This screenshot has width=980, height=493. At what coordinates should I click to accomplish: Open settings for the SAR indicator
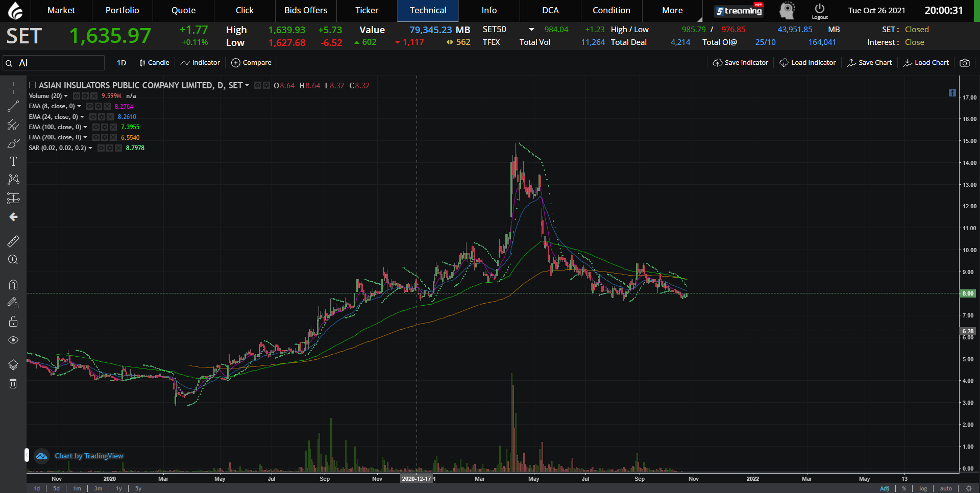click(x=110, y=148)
